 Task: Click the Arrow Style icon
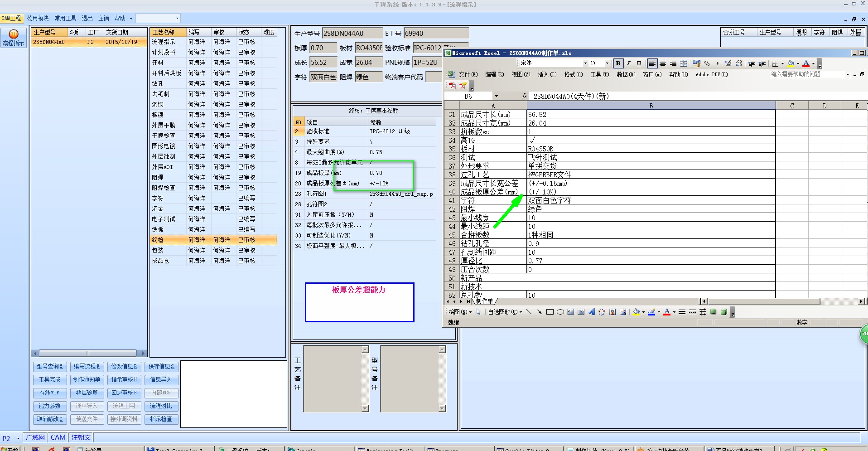[x=703, y=312]
